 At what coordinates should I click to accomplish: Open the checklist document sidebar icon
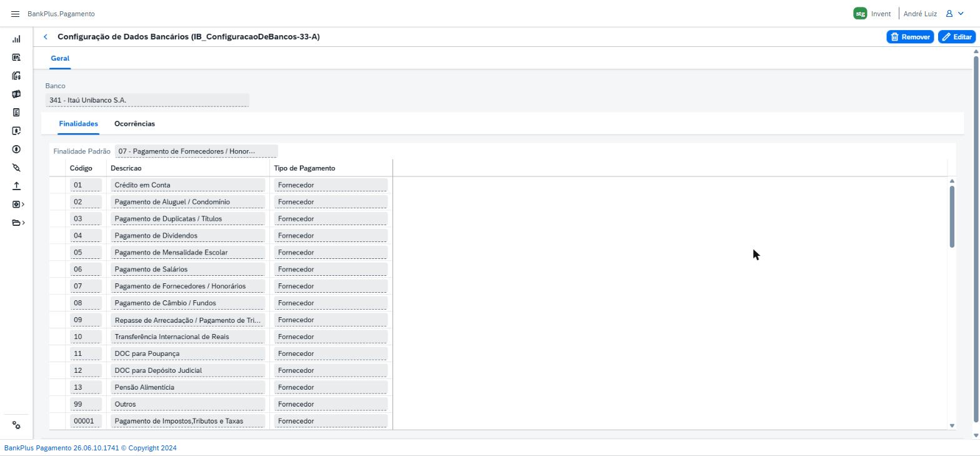pos(16,113)
